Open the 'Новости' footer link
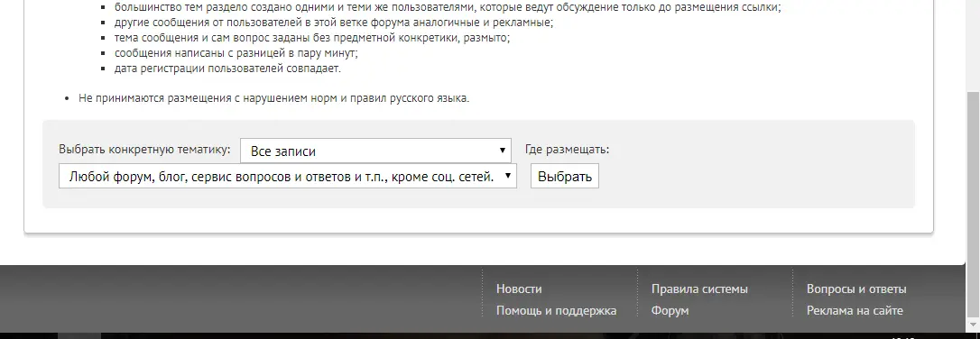The height and width of the screenshot is (339, 980). 519,289
